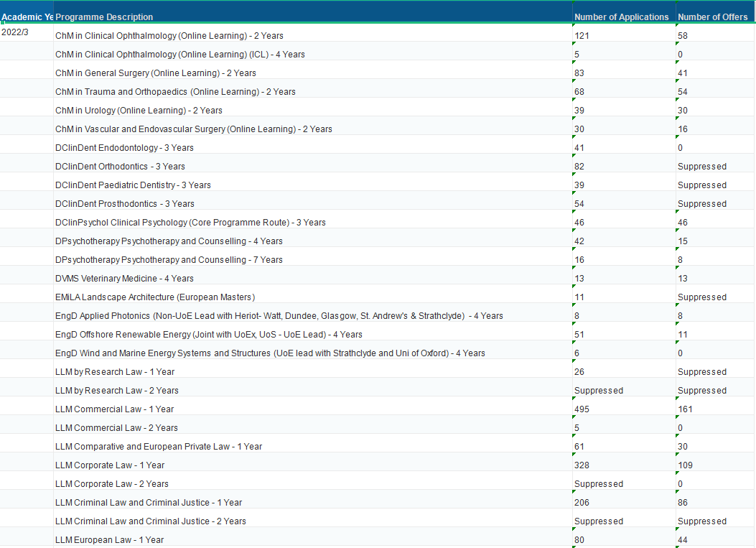
Task: Click the Number of Offers column header
Action: pos(713,17)
